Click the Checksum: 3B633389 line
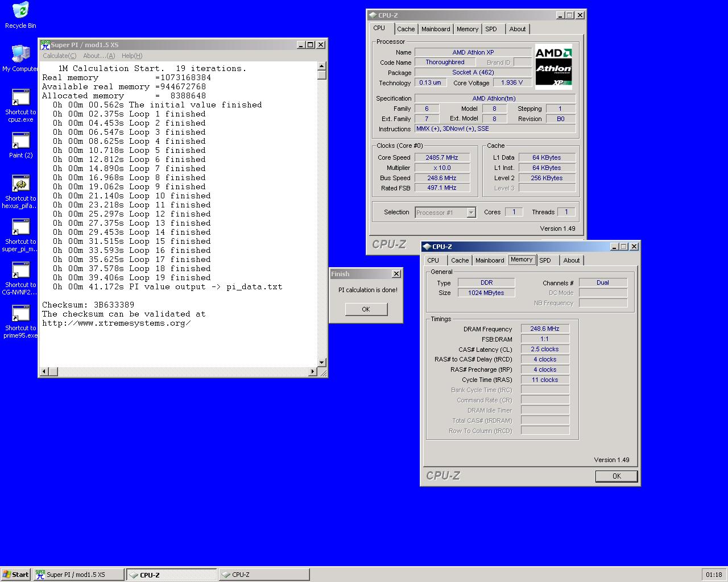Image resolution: width=728 pixels, height=582 pixels. pyautogui.click(x=88, y=305)
